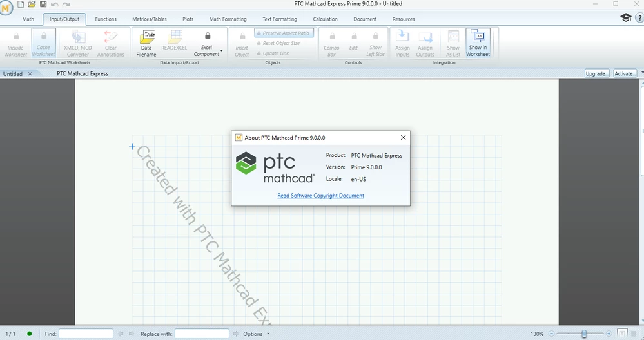
Task: Click Include Worksheet ribbon icon
Action: pos(15,44)
